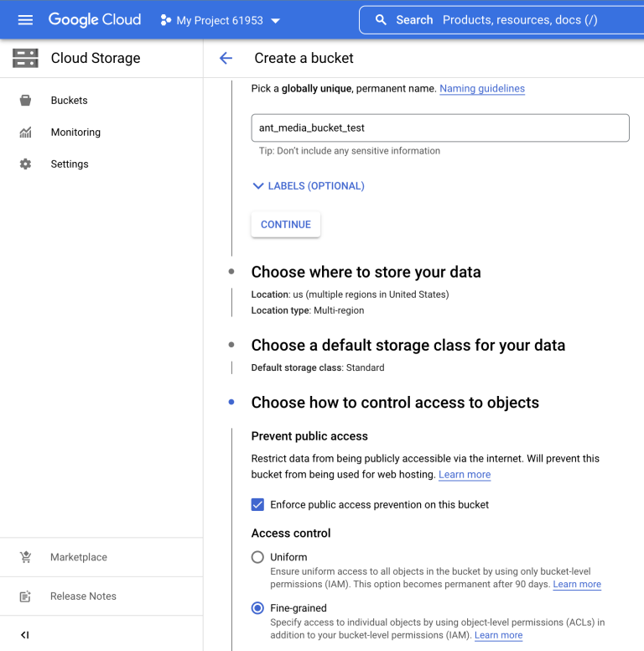
Task: Uncheck Enforce public access prevention checkbox
Action: [257, 505]
